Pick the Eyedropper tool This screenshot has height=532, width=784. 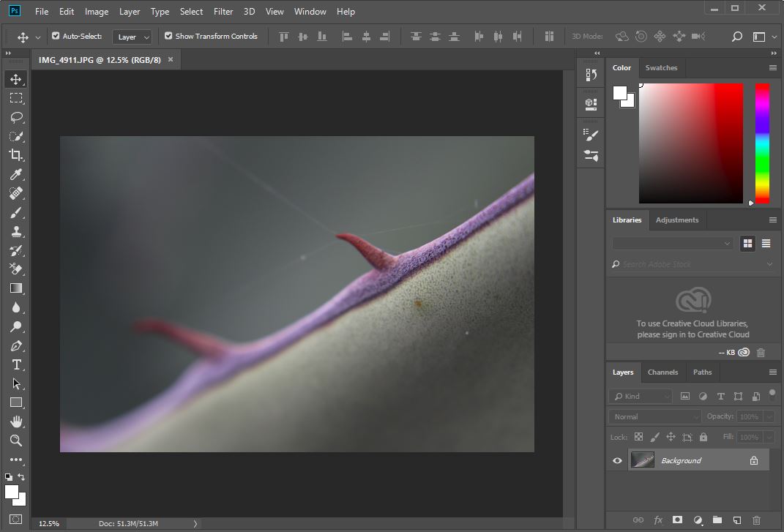point(16,174)
